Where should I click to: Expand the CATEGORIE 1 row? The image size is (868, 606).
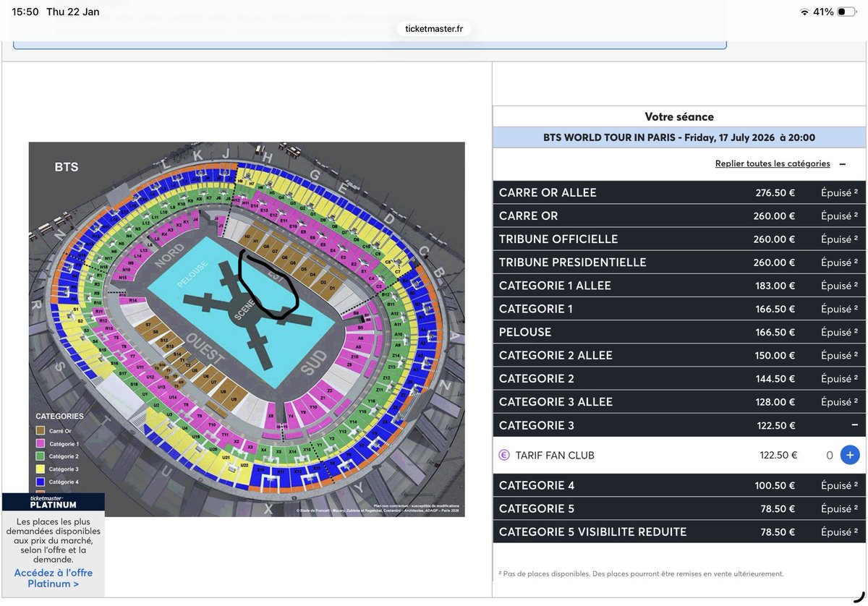[679, 309]
